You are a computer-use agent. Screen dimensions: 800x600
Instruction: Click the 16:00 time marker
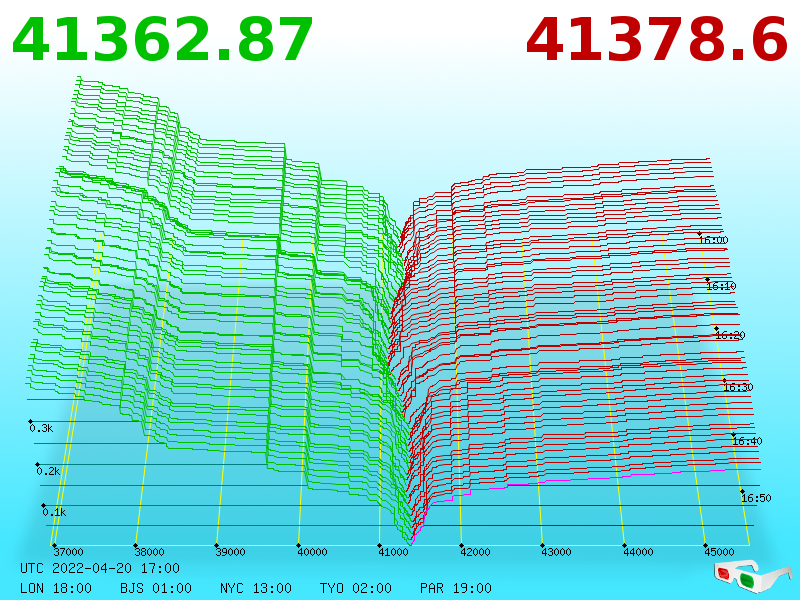click(x=713, y=240)
